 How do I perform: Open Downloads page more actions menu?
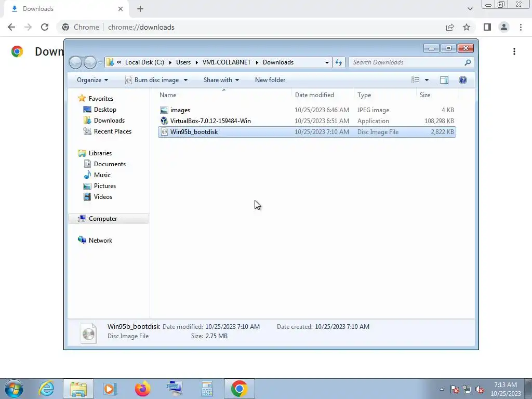[x=514, y=51]
